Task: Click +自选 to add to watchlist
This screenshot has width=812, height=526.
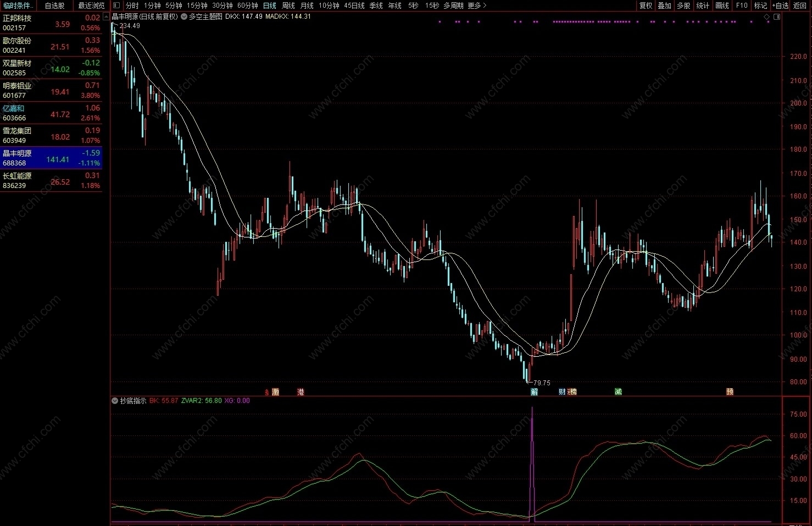Action: tap(781, 5)
